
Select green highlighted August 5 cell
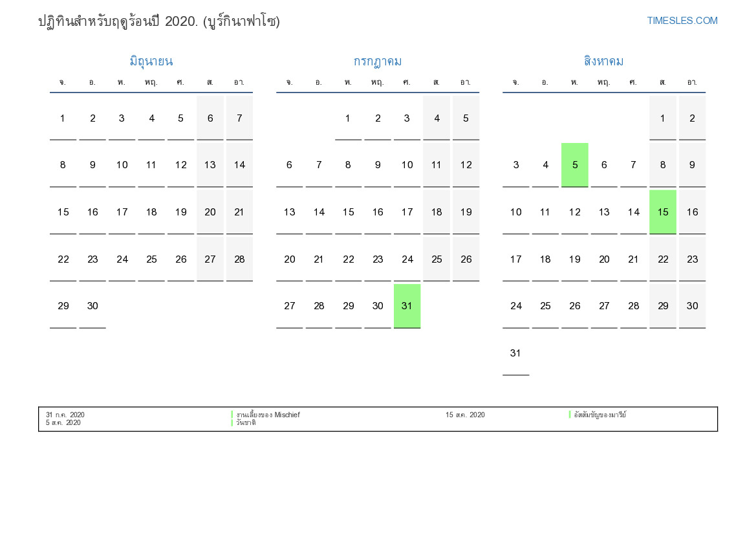pos(574,165)
